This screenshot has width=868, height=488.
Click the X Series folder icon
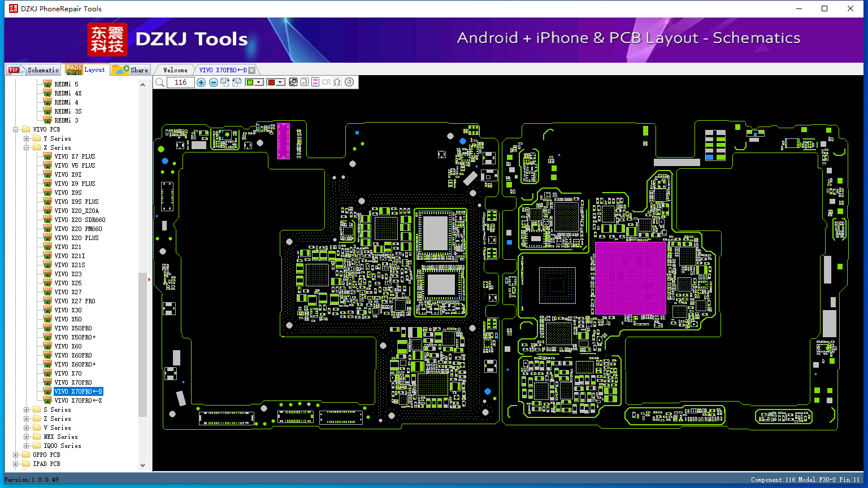37,147
